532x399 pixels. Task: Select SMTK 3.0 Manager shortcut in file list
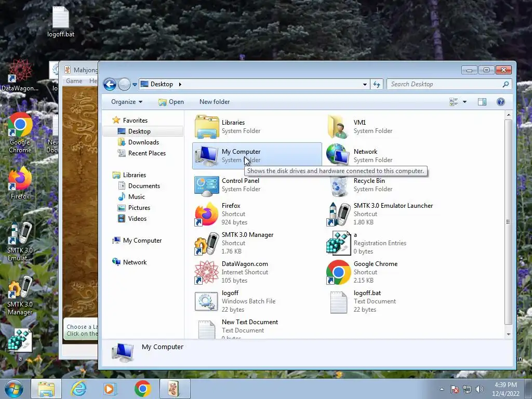[x=207, y=243]
